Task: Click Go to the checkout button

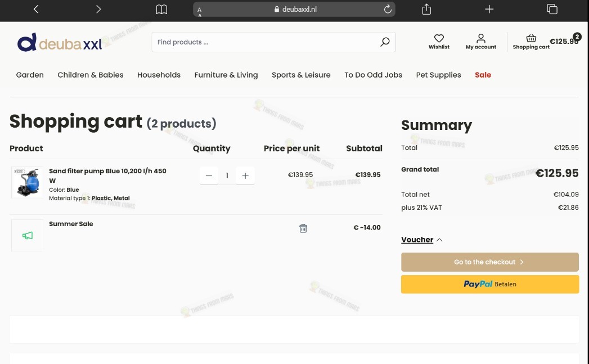Action: click(490, 262)
